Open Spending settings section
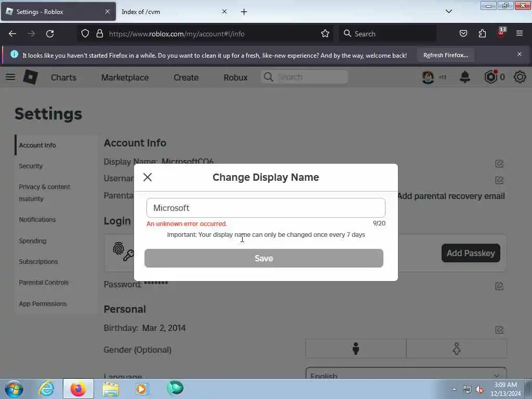 (33, 241)
